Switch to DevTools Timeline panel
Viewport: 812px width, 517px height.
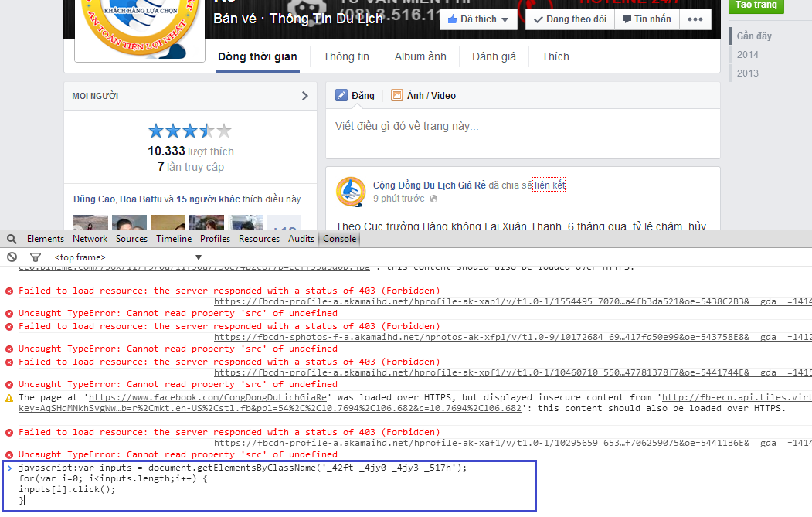click(174, 239)
